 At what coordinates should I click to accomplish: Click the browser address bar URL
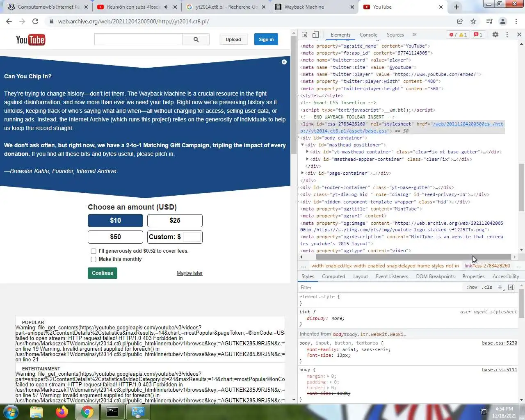pyautogui.click(x=133, y=21)
